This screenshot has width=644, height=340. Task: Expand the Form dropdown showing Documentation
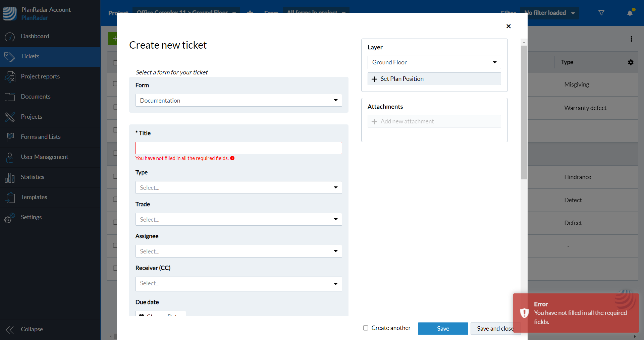click(238, 100)
